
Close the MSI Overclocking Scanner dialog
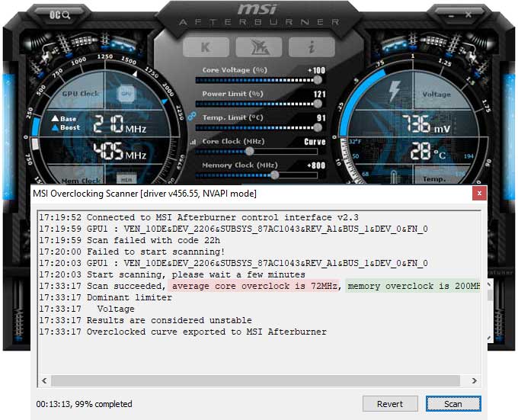(479, 194)
